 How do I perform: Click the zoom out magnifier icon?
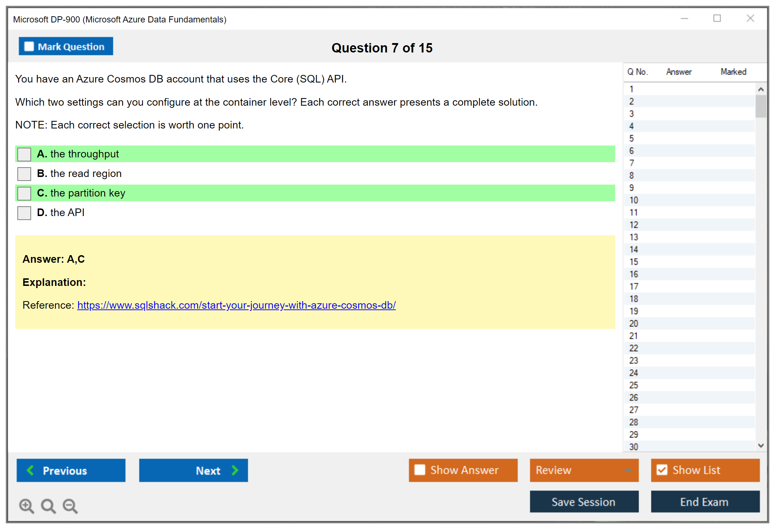click(x=70, y=506)
